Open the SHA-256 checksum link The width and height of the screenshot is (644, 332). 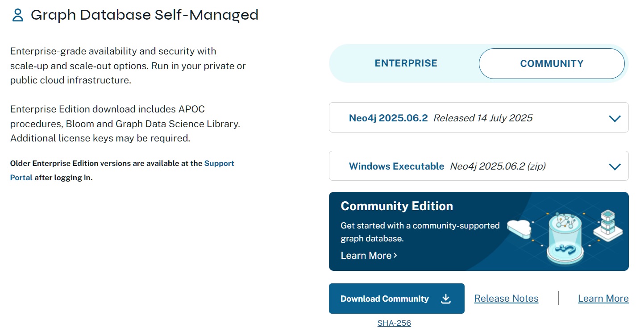394,323
